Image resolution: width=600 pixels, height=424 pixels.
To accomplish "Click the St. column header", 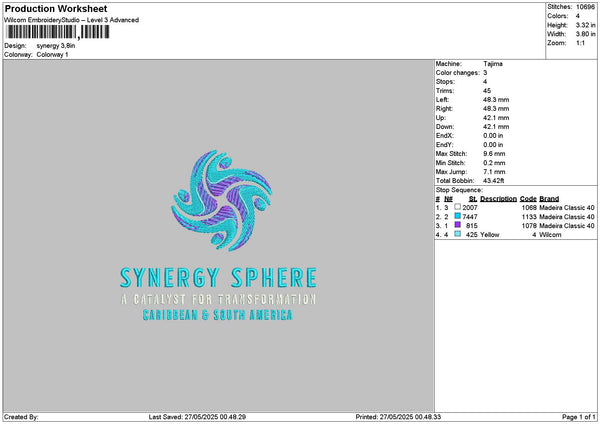I will coord(473,199).
